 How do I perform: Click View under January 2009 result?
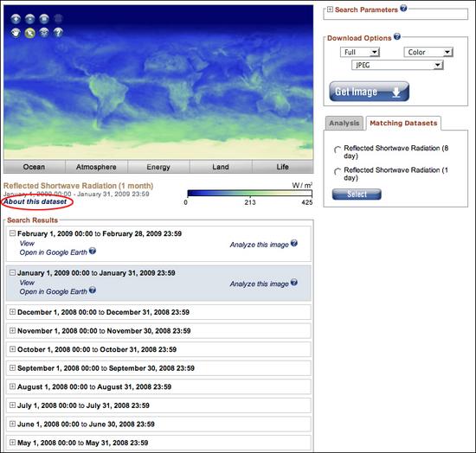click(x=27, y=283)
